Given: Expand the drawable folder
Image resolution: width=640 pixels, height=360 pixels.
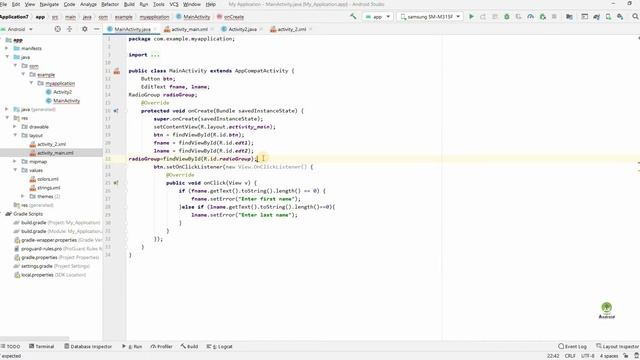Looking at the screenshot, I should [x=15, y=127].
